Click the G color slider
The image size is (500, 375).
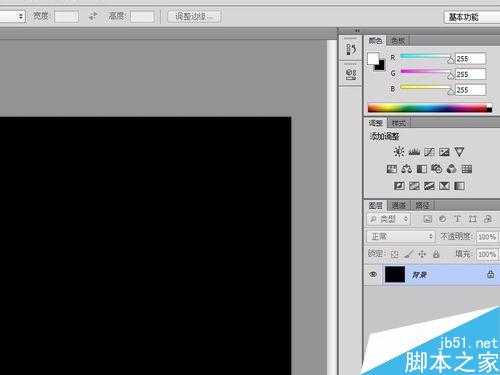coord(426,73)
